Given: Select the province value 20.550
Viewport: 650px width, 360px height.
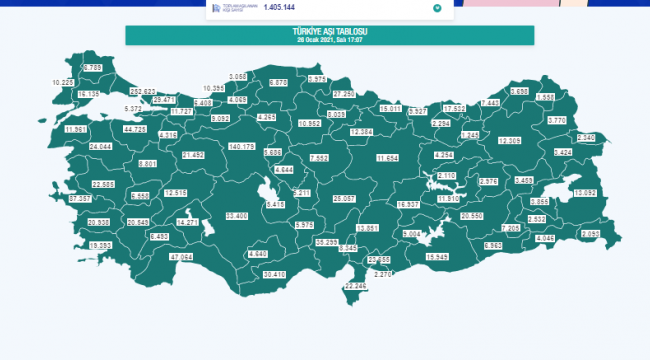Looking at the screenshot, I should tap(472, 216).
